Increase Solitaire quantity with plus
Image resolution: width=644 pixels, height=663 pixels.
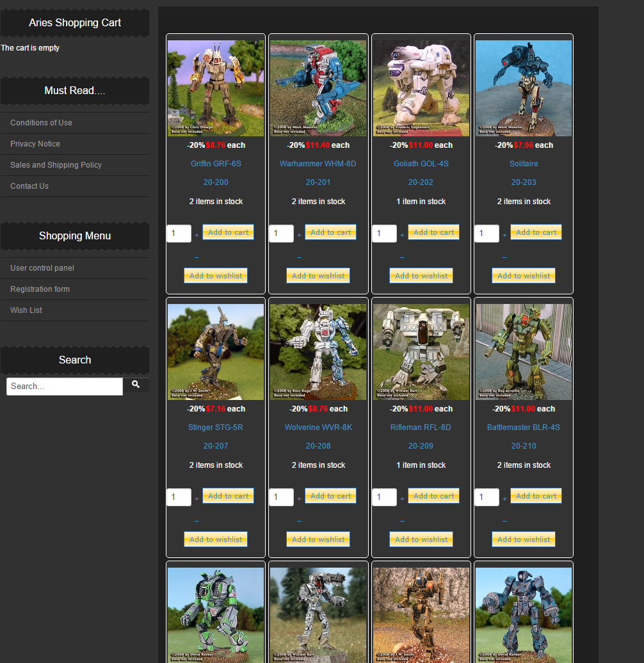(x=504, y=235)
